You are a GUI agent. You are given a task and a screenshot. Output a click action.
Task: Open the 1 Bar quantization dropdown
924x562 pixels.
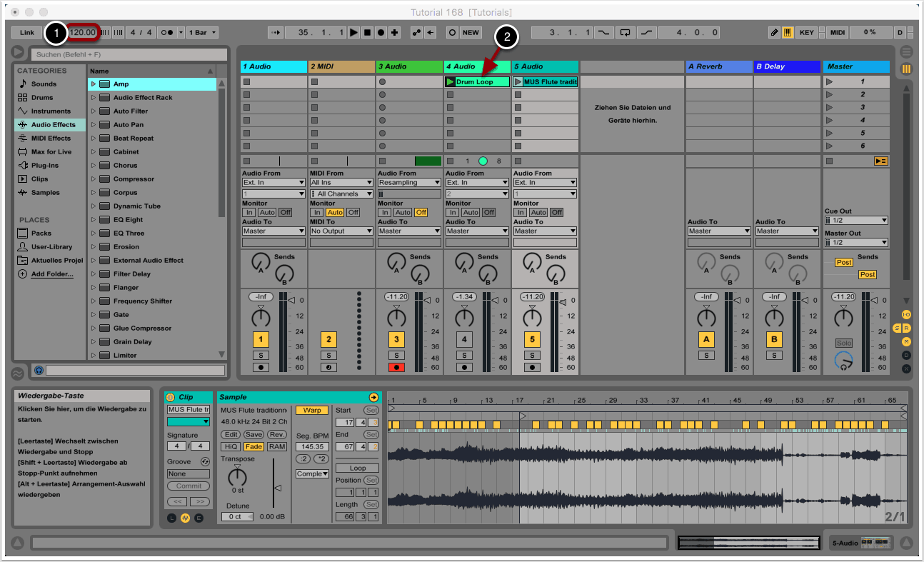point(203,33)
